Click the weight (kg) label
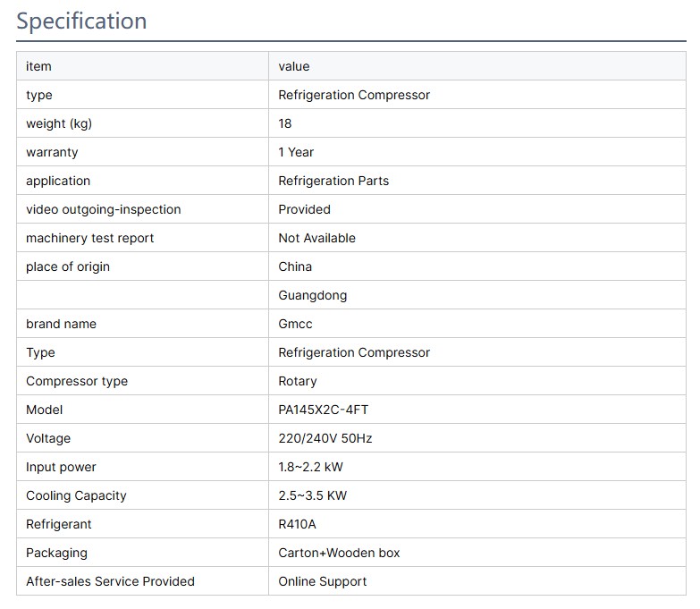This screenshot has width=700, height=609. 58,123
